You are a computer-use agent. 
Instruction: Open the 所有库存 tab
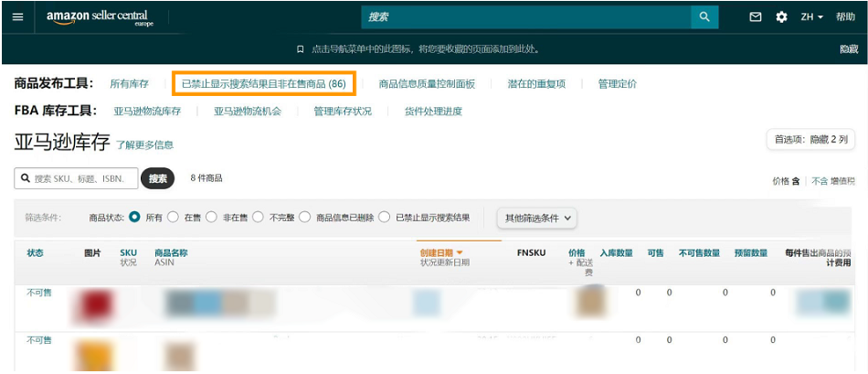(x=129, y=84)
